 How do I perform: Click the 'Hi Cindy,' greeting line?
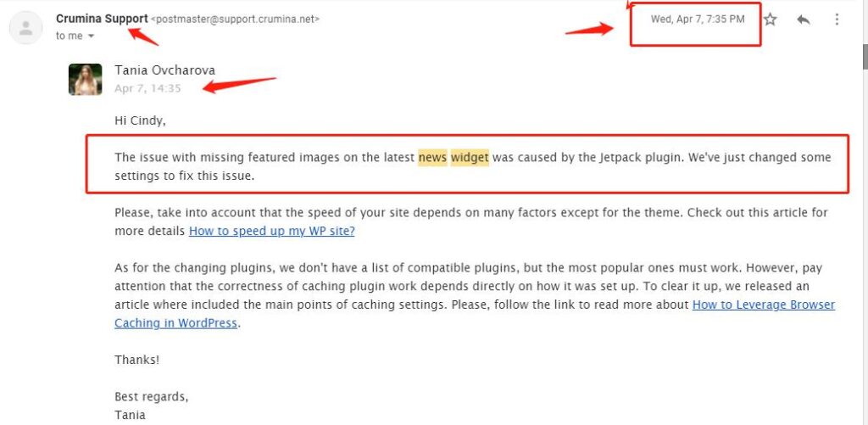tap(140, 120)
